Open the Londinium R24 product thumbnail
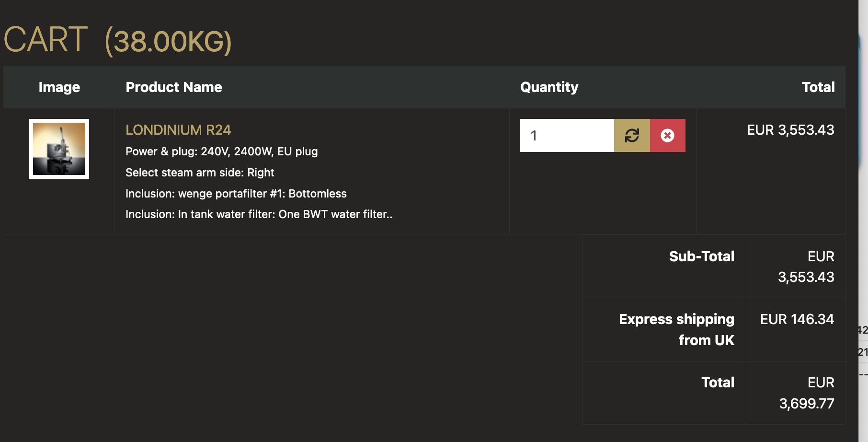Image resolution: width=868 pixels, height=442 pixels. 59,149
